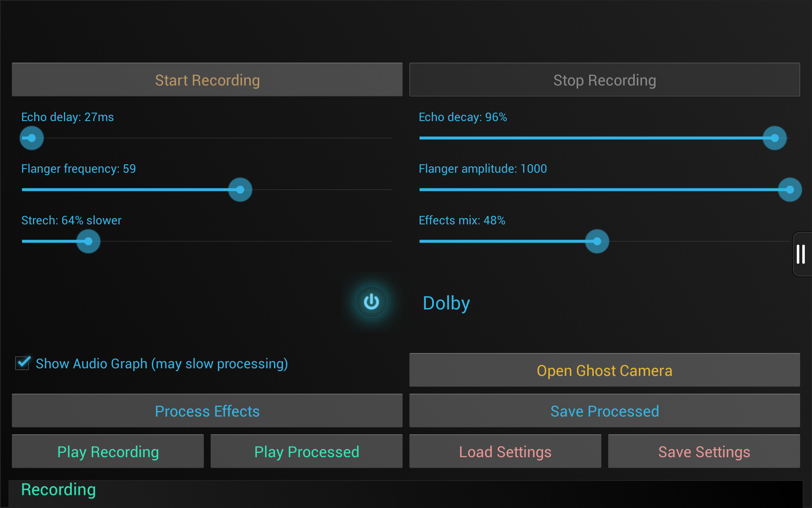Image resolution: width=812 pixels, height=508 pixels.
Task: Click the Flanger frequency slider handle
Action: pos(240,190)
